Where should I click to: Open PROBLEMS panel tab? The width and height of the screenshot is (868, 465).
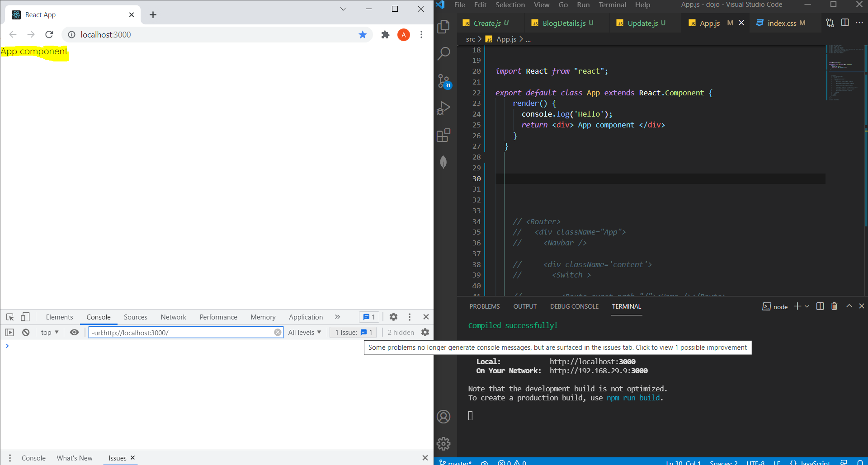(x=485, y=306)
